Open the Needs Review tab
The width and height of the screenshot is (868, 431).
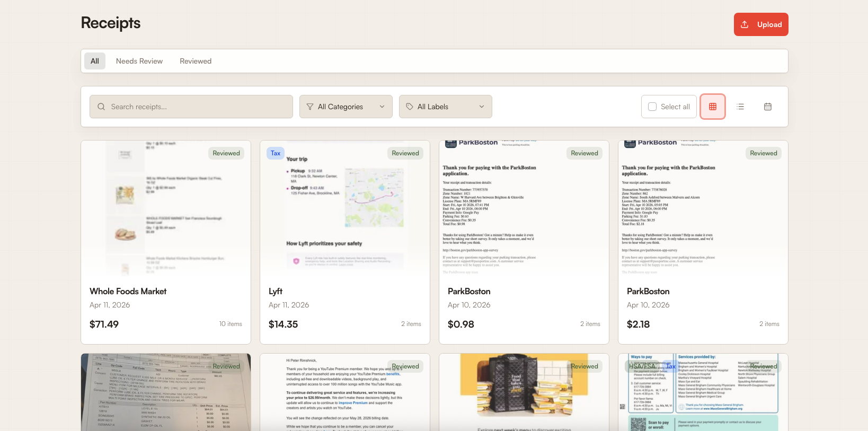(x=139, y=61)
